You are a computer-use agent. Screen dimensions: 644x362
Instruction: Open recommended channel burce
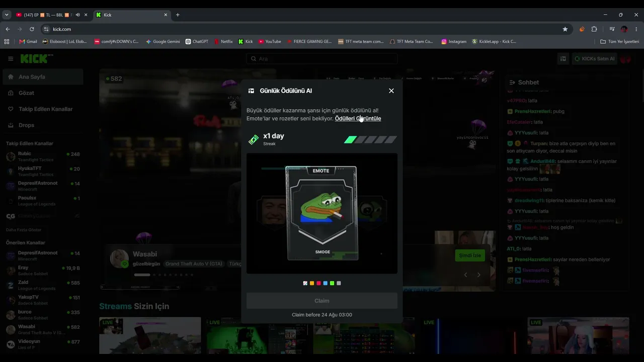click(x=43, y=314)
